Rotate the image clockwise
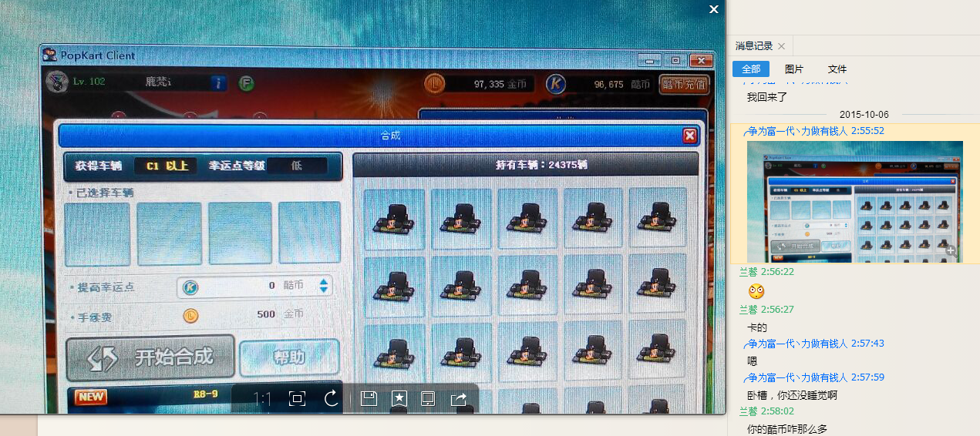Image resolution: width=980 pixels, height=436 pixels. click(332, 398)
